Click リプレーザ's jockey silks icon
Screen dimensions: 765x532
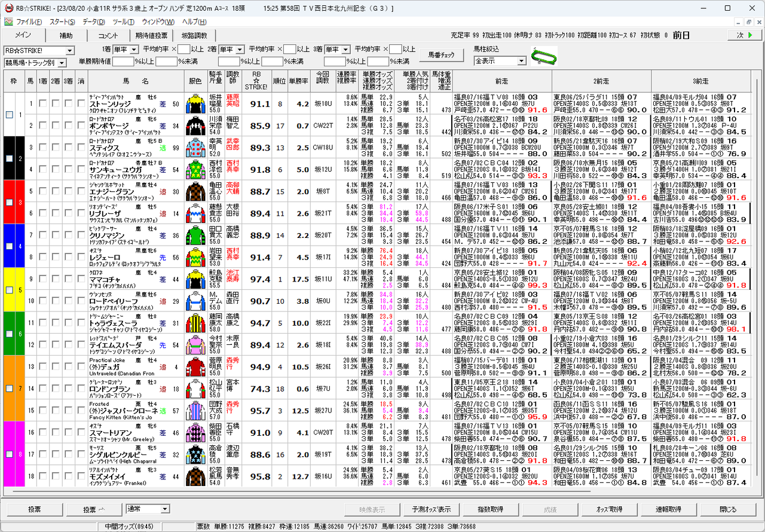[x=195, y=213]
